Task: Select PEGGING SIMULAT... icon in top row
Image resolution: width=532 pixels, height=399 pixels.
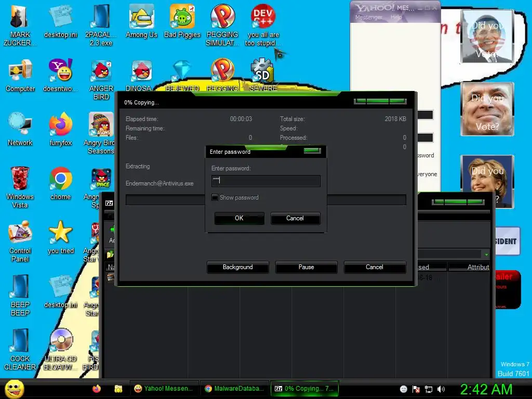Action: click(222, 25)
